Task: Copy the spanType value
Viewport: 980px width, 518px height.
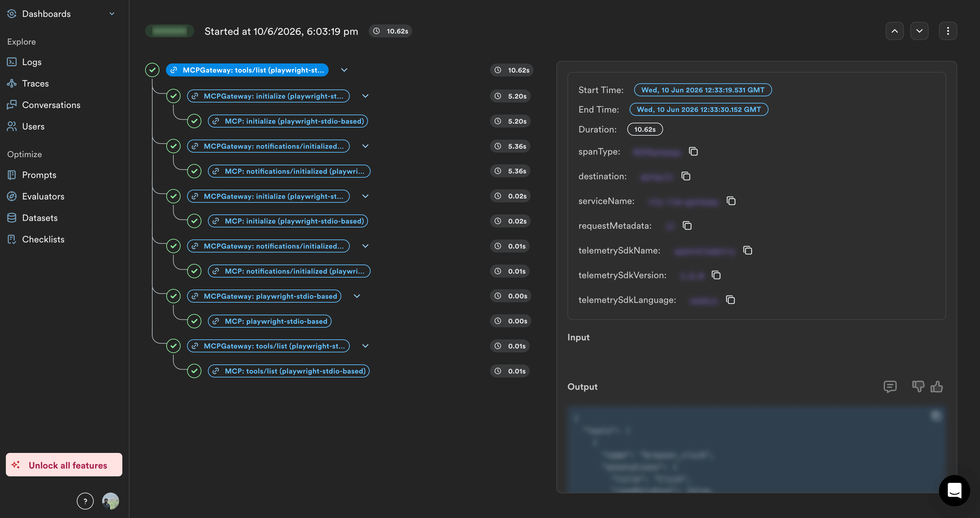Action: pos(694,152)
